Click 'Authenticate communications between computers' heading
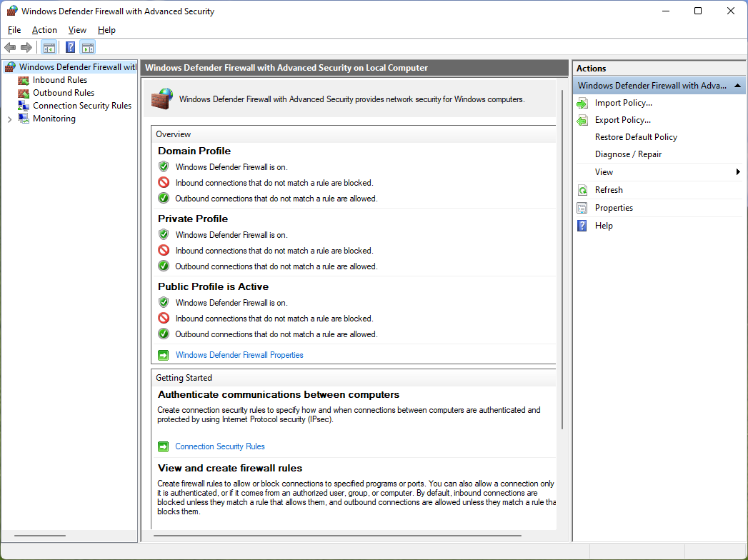Screen dimensions: 748x560 279,395
